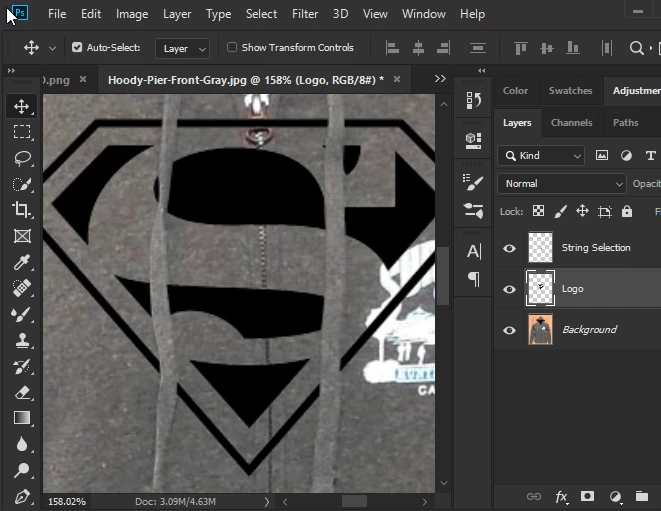Click align vertical centers icon
661x511 pixels.
point(547,48)
